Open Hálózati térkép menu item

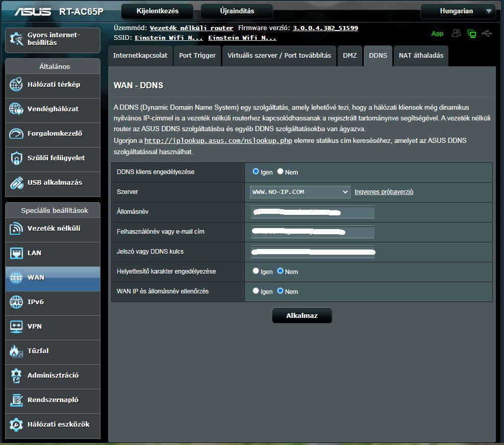(x=53, y=85)
